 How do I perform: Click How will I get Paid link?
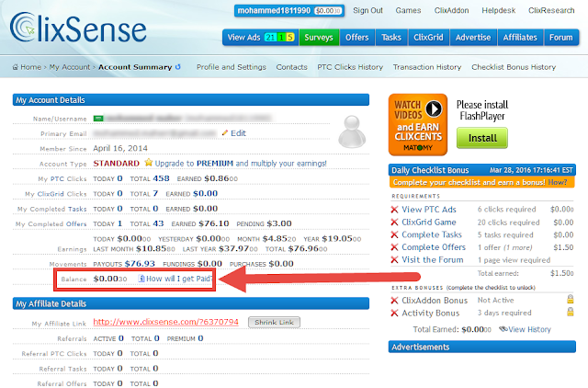(x=179, y=279)
